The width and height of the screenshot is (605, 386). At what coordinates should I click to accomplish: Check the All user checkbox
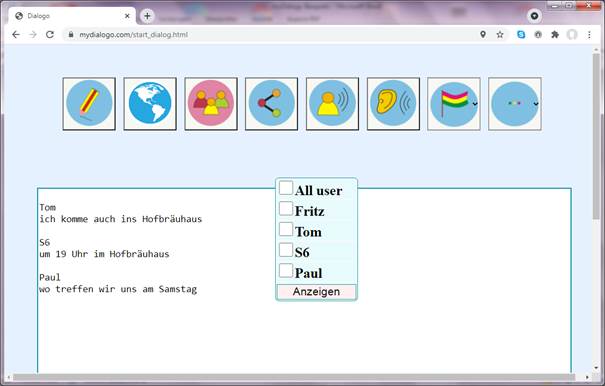286,188
